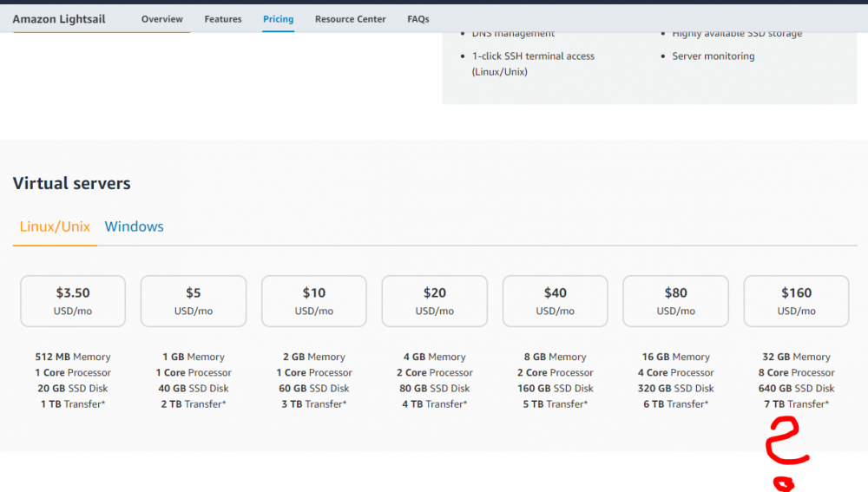Choose the $40 USD/mo plan card
Viewport: 868px width, 492px height.
pyautogui.click(x=556, y=301)
